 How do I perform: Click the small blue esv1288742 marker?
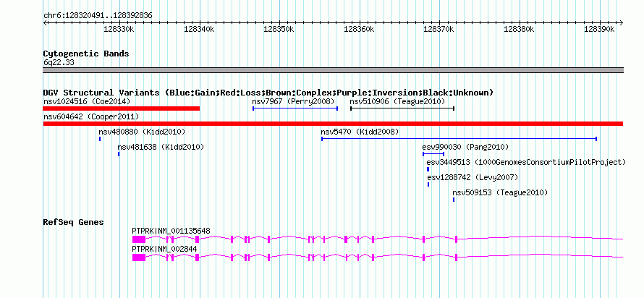click(x=428, y=184)
